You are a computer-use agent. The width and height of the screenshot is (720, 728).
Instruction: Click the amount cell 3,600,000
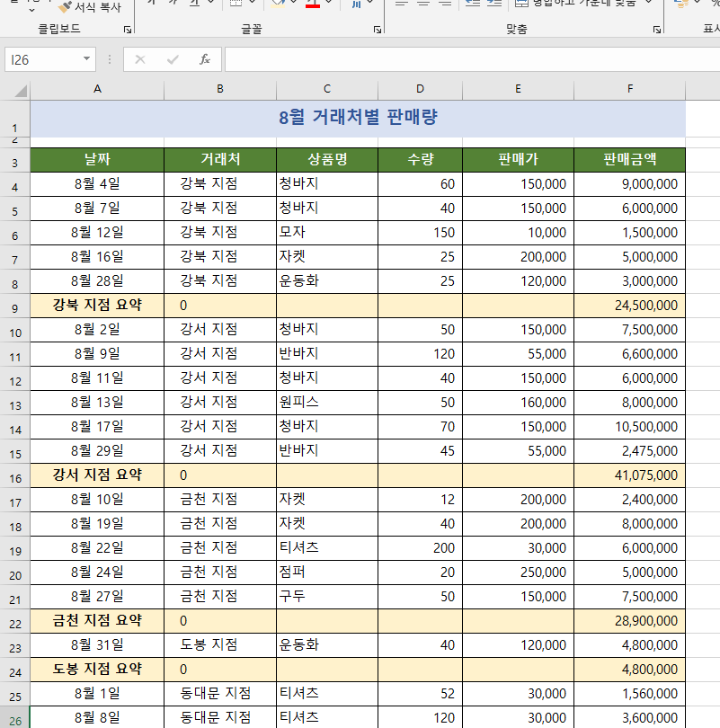point(630,718)
